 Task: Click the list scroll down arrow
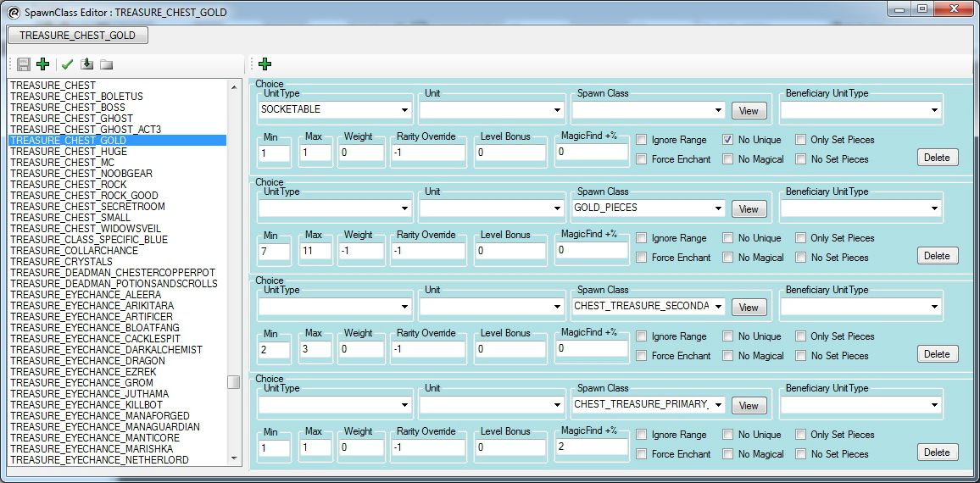tap(234, 458)
